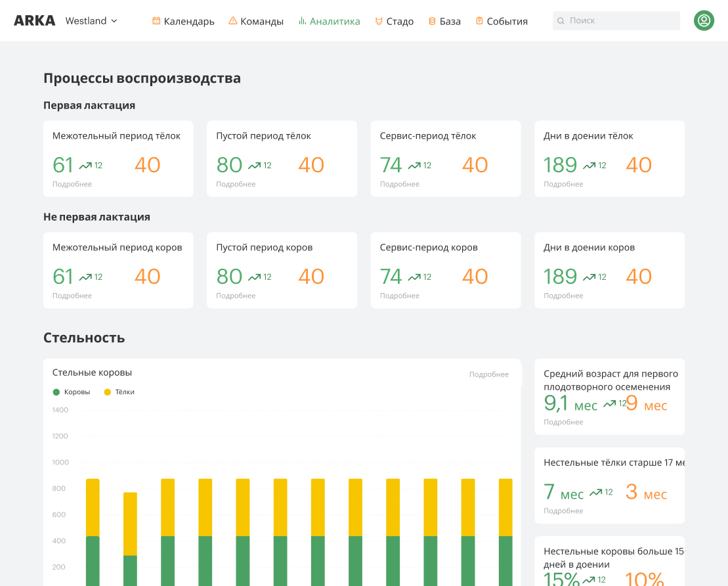Click the second, shorter chart bar's yellow segment
The image size is (728, 586).
(130, 524)
